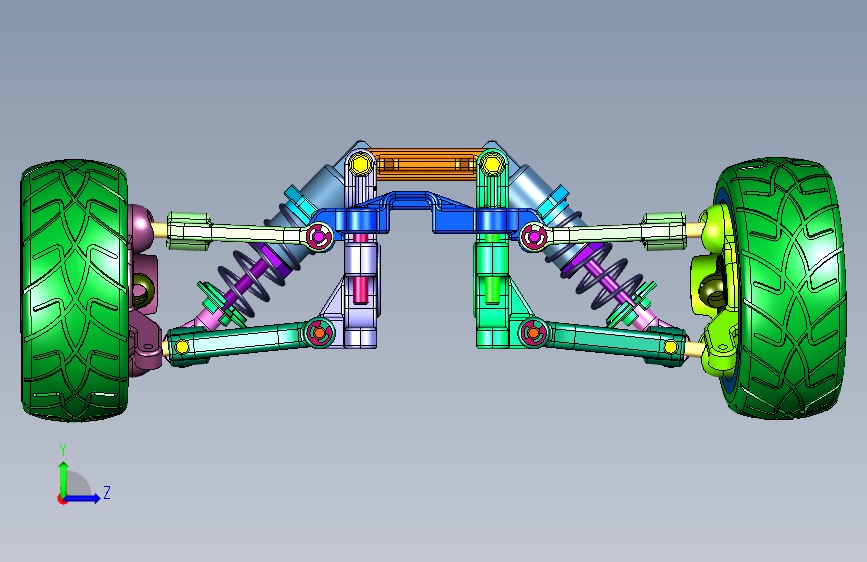Select the yellow pin on right lower arm end
The width and height of the screenshot is (867, 562).
pyautogui.click(x=671, y=347)
